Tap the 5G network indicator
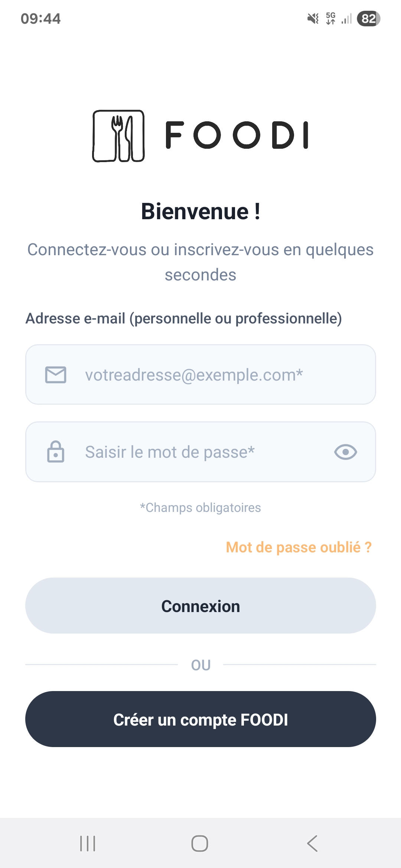Viewport: 401px width, 868px height. coord(330,19)
